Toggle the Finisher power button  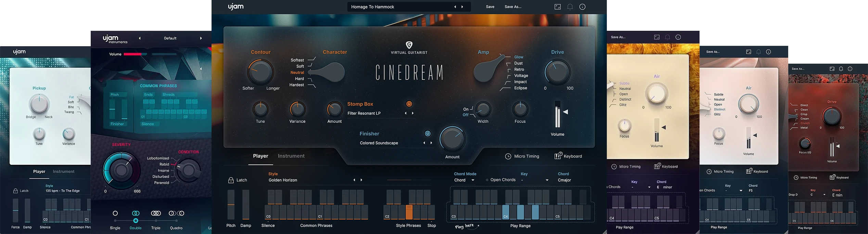click(x=427, y=134)
